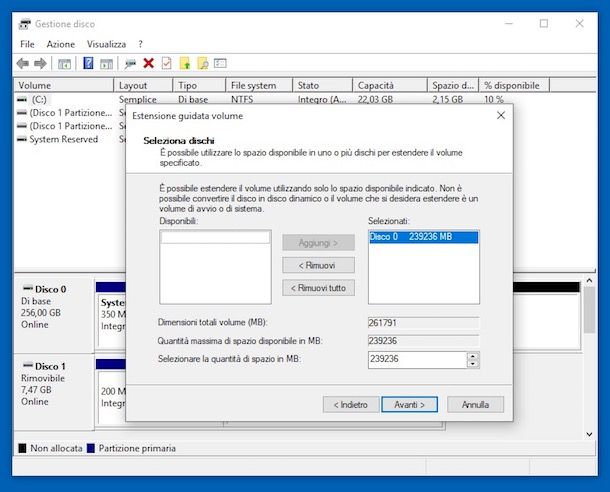610x492 pixels.
Task: Click the show/hide console tree icon
Action: point(65,63)
